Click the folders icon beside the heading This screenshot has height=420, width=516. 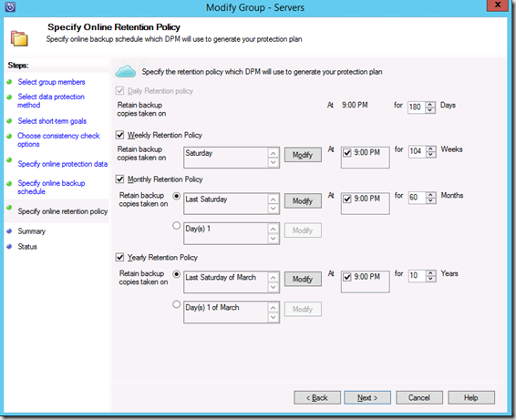point(19,38)
